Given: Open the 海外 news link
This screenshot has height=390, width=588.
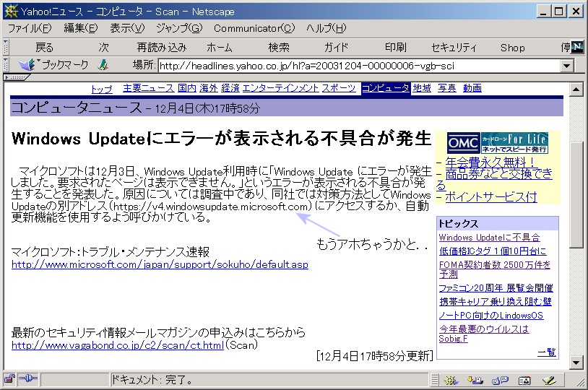Looking at the screenshot, I should coord(209,89).
